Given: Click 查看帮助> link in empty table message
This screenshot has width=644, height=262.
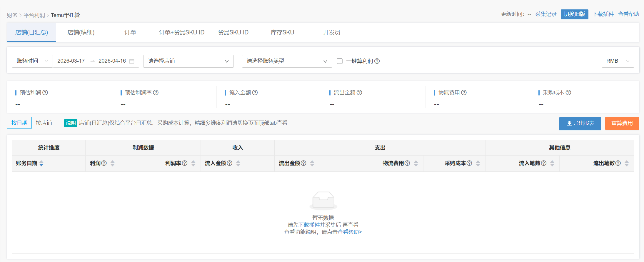Looking at the screenshot, I should pos(350,232).
